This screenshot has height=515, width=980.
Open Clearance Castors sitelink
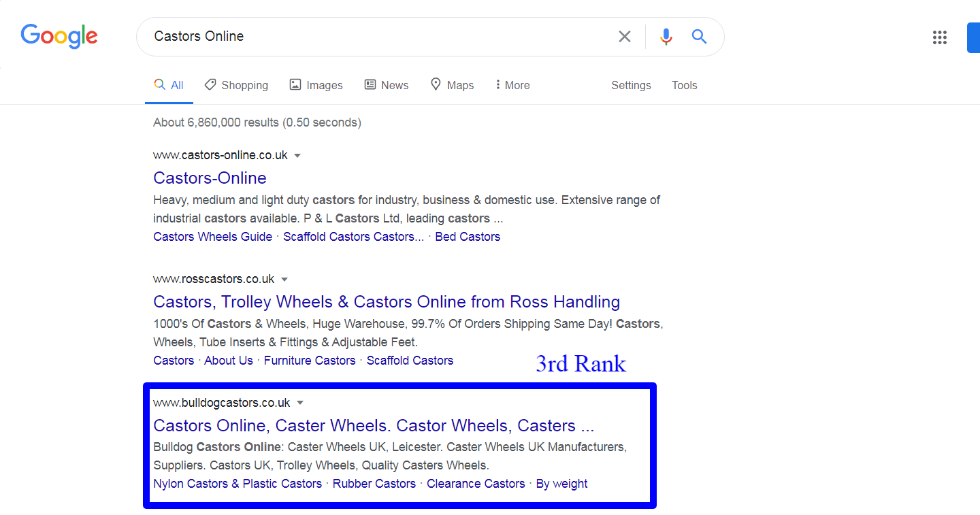tap(476, 484)
